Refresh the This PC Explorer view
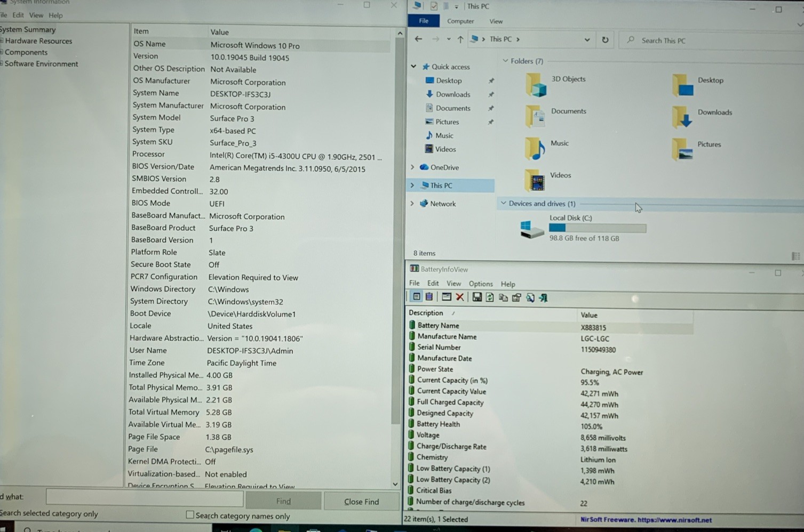The height and width of the screenshot is (532, 804). point(605,40)
